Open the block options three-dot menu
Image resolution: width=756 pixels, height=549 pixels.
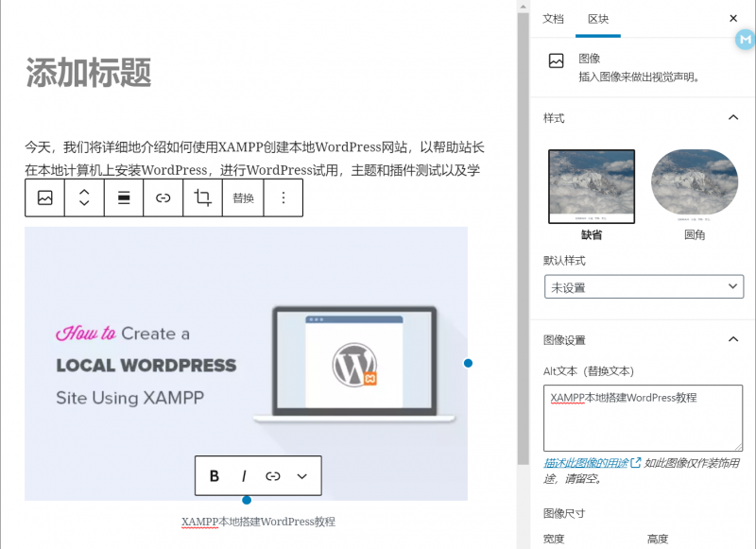coord(283,198)
